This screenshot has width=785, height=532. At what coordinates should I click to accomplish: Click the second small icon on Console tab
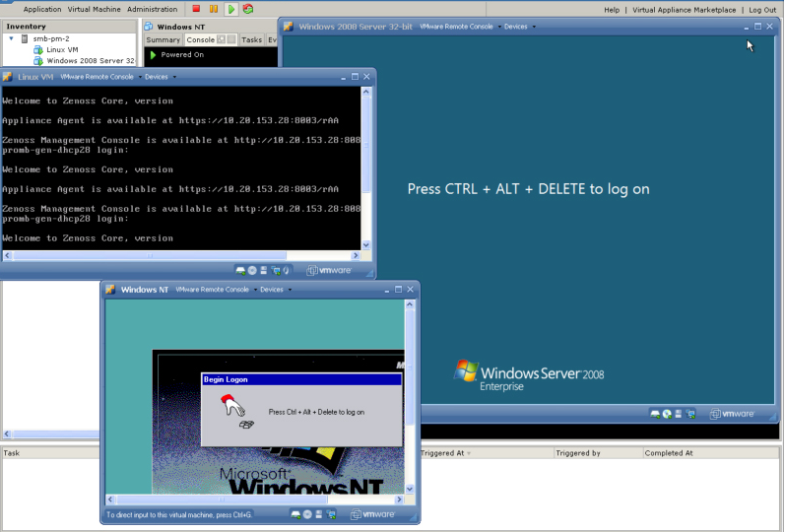pos(230,39)
